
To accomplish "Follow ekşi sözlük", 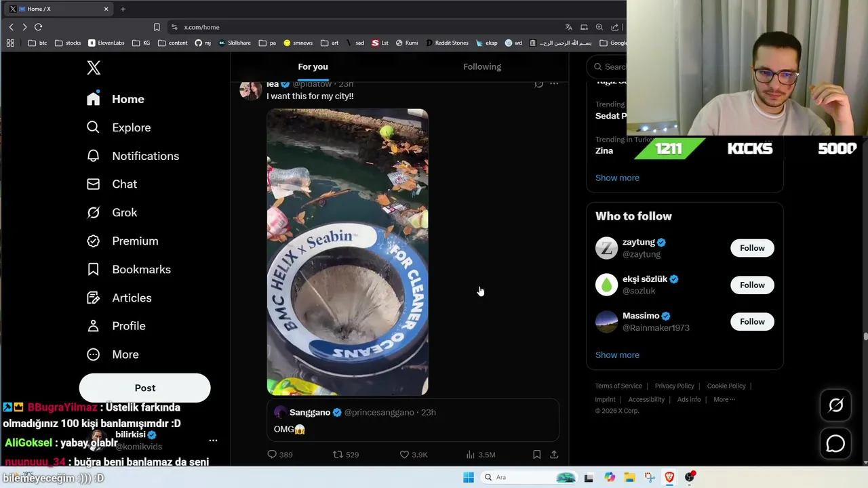I will click(x=752, y=285).
